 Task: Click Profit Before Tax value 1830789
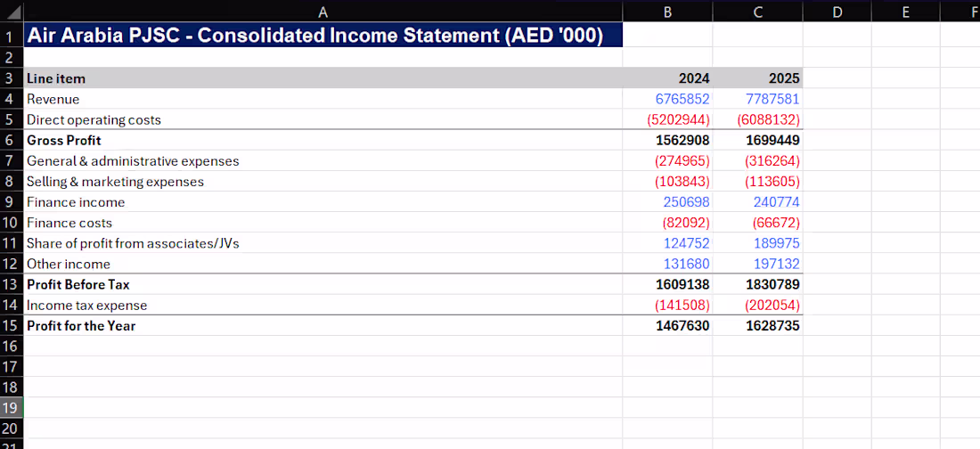coord(757,284)
